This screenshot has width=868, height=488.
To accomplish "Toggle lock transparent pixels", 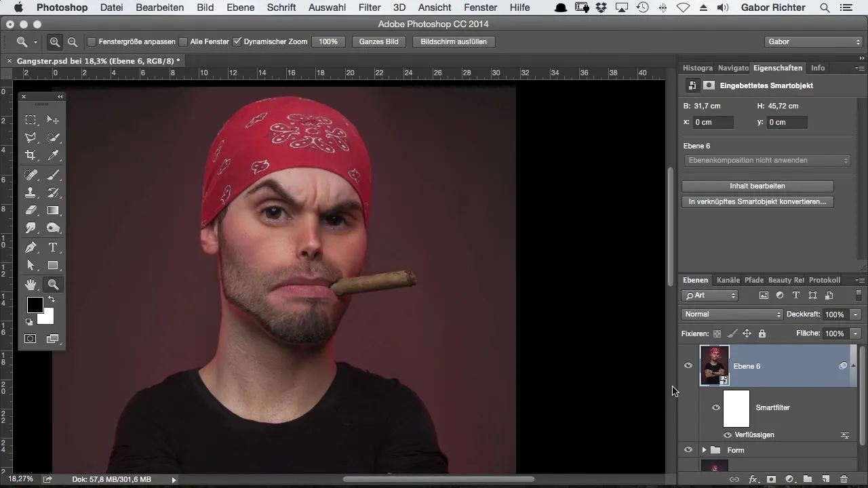I will pos(717,333).
